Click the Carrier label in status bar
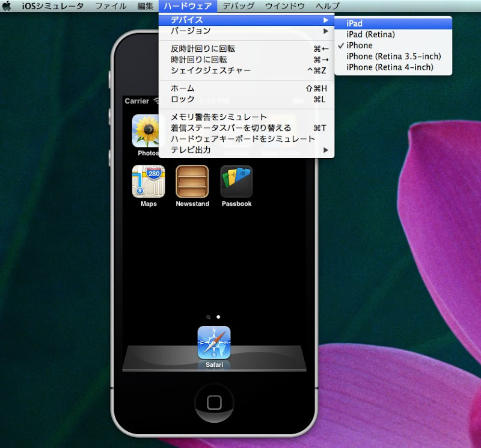Screen dimensions: 481x448 (137, 101)
